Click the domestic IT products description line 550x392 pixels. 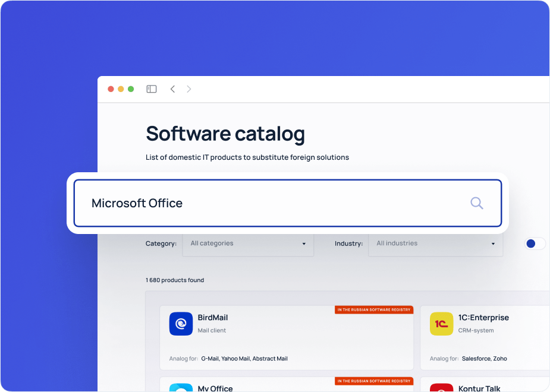(247, 157)
